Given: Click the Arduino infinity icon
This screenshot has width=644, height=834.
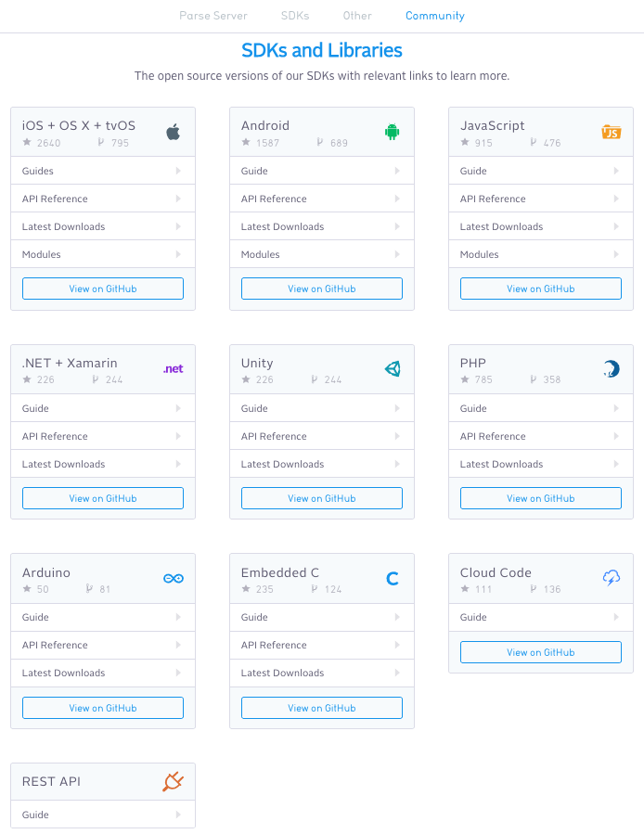Looking at the screenshot, I should point(174,578).
